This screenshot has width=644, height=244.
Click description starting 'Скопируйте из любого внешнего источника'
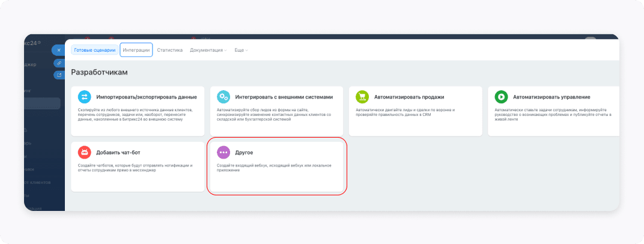[x=135, y=115]
